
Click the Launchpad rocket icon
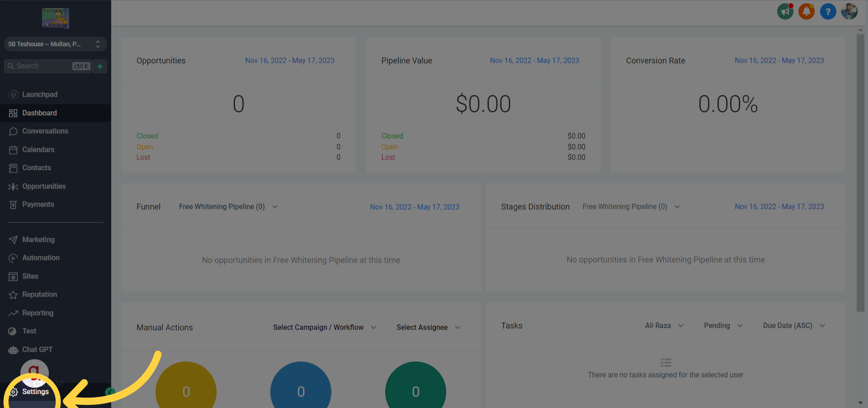pos(13,95)
